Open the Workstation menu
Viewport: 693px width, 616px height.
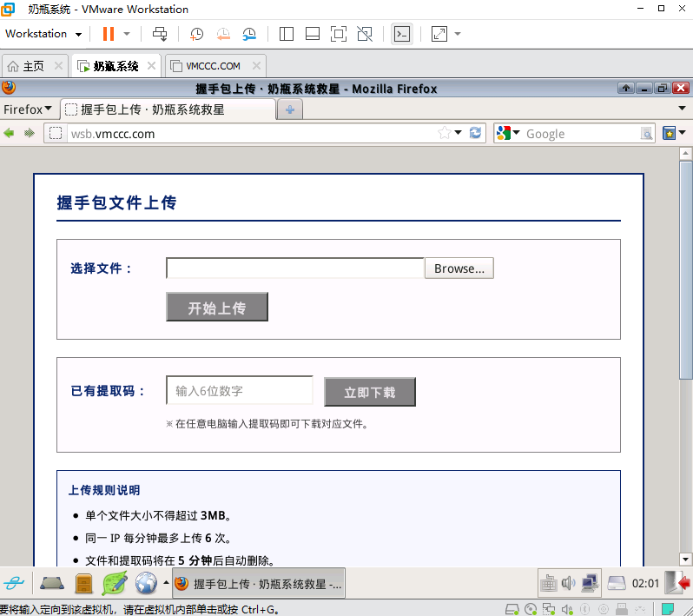[x=43, y=34]
